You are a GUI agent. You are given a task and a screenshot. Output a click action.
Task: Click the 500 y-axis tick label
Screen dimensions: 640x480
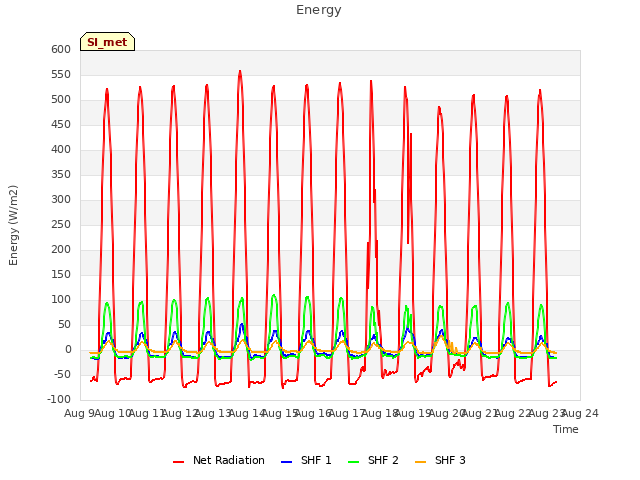pyautogui.click(x=61, y=100)
